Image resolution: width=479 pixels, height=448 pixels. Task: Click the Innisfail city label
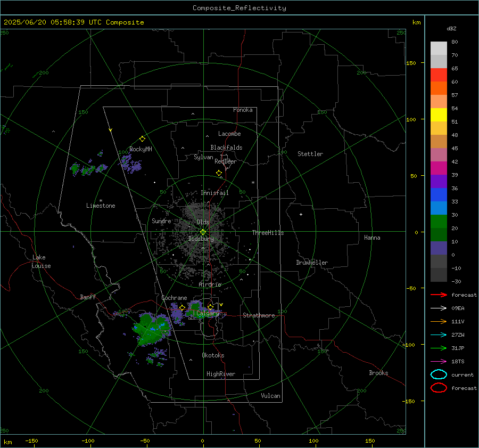pos(214,193)
